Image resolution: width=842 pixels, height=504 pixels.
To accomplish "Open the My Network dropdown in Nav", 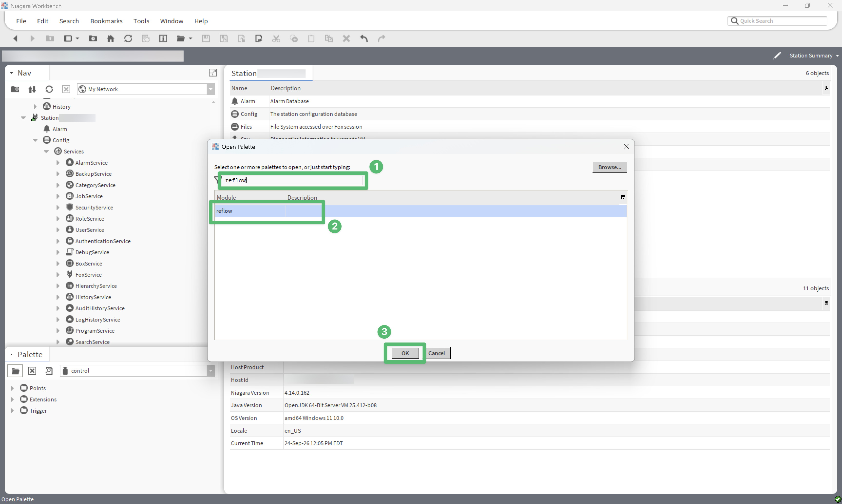I will (x=210, y=89).
